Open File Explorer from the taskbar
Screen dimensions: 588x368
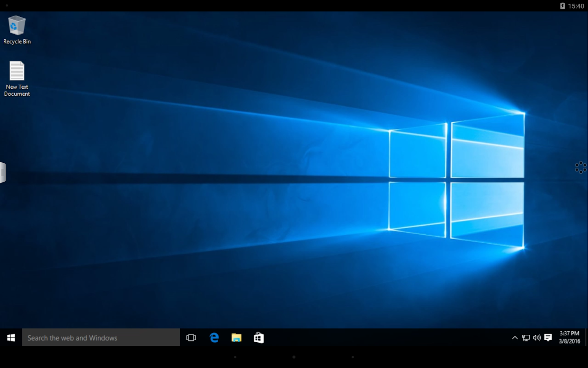point(236,338)
